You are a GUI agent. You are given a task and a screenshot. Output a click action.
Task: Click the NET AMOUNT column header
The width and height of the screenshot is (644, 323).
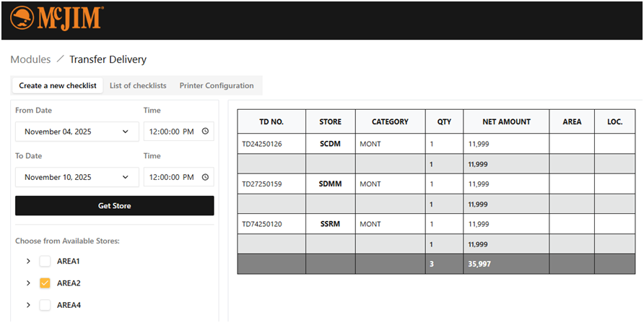tap(506, 121)
